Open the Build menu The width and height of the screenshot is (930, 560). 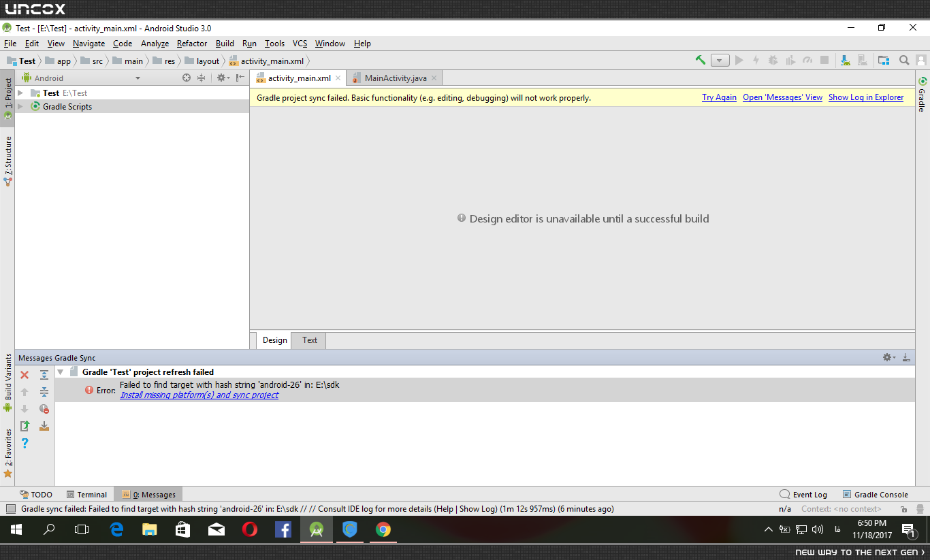pos(225,44)
